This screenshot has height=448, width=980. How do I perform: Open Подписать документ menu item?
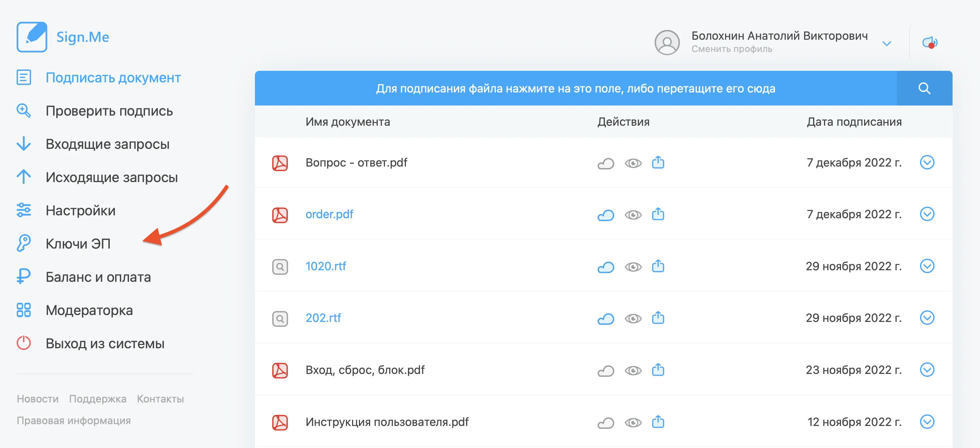(x=113, y=78)
